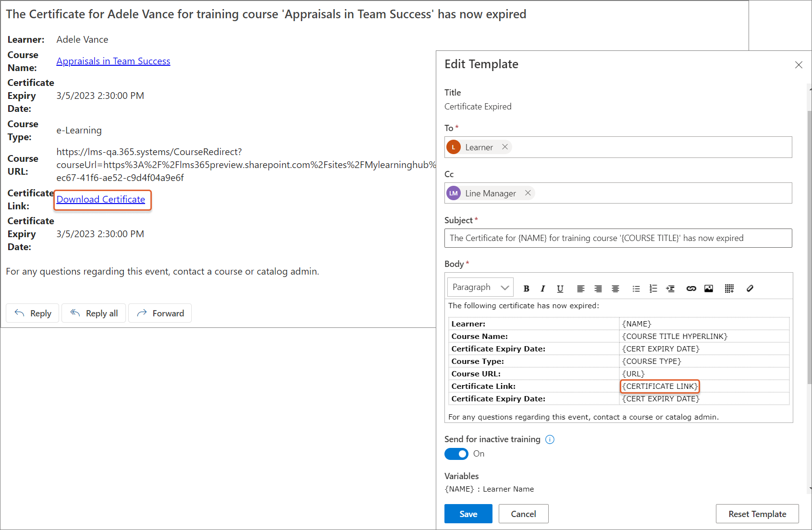Image resolution: width=812 pixels, height=530 pixels.
Task: Open the Appraisals in Team Success link
Action: click(x=113, y=61)
